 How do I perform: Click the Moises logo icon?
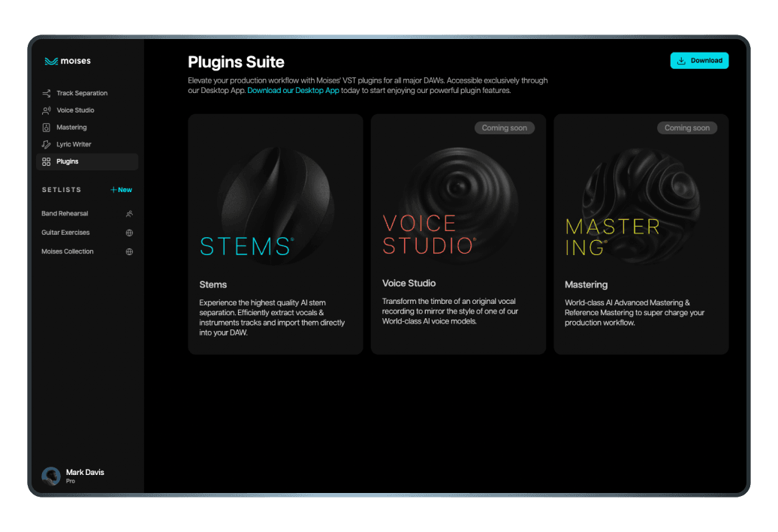click(x=51, y=62)
